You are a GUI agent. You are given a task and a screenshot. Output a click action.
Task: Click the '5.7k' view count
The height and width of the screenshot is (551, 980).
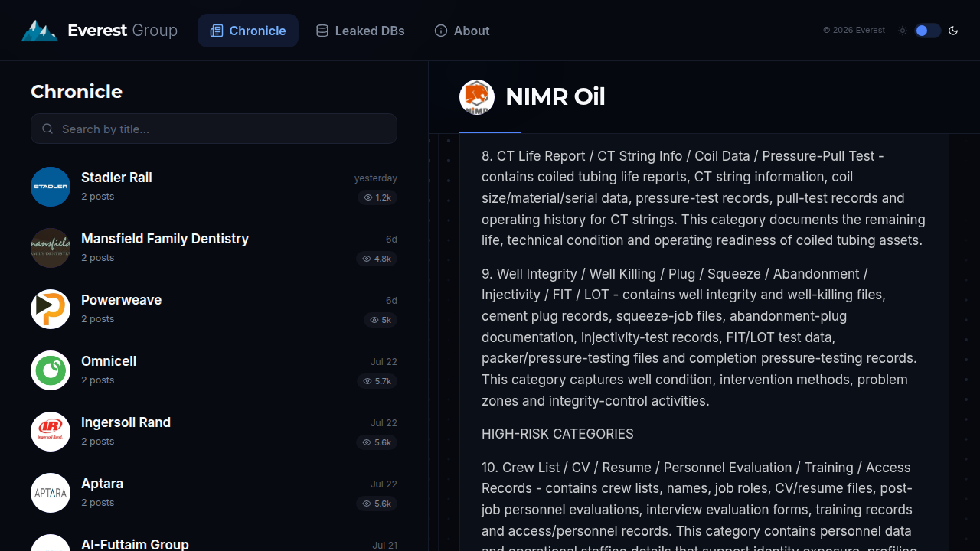tap(383, 381)
